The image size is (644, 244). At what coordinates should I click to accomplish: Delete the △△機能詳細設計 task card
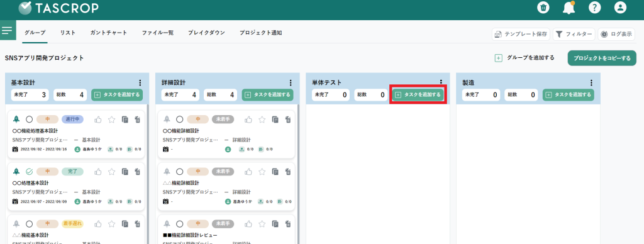tap(288, 172)
